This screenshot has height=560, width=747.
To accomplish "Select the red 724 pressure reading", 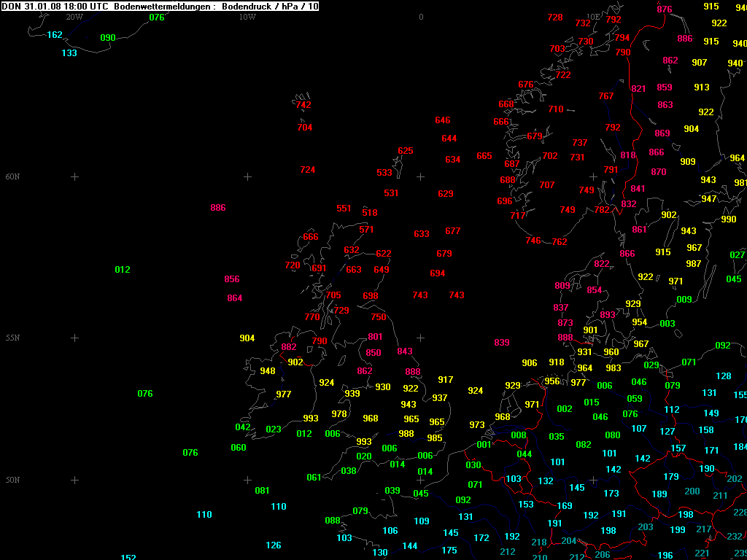I will (x=308, y=170).
